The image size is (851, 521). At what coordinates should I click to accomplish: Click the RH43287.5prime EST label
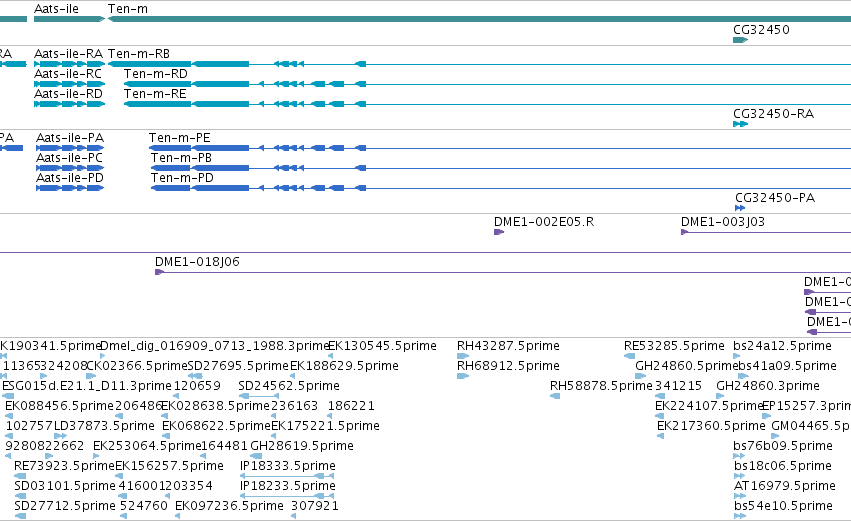pos(508,346)
